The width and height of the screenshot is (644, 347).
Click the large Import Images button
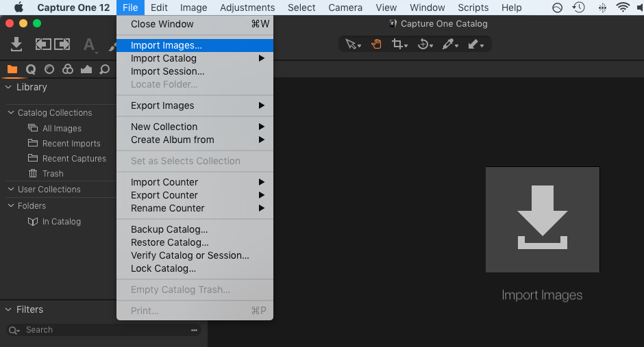(542, 220)
